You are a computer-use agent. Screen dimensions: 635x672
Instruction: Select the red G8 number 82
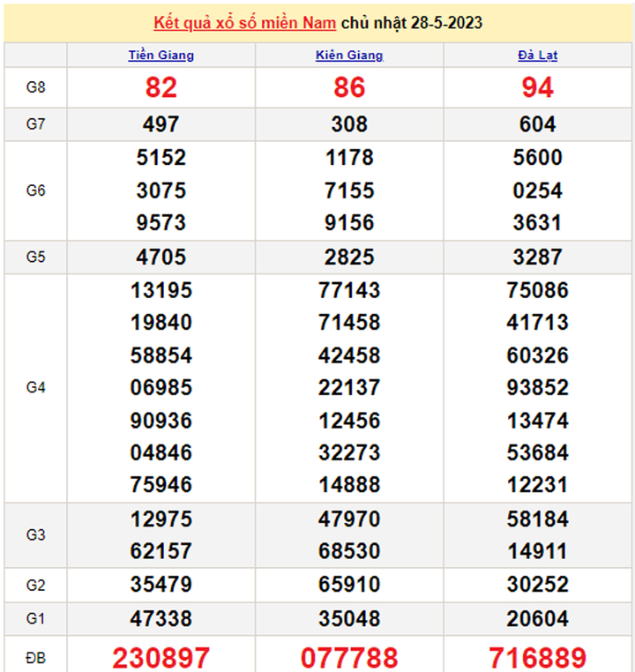161,87
